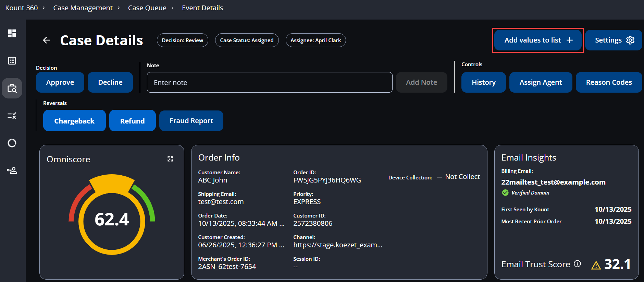Open Reason Codes

coord(609,82)
